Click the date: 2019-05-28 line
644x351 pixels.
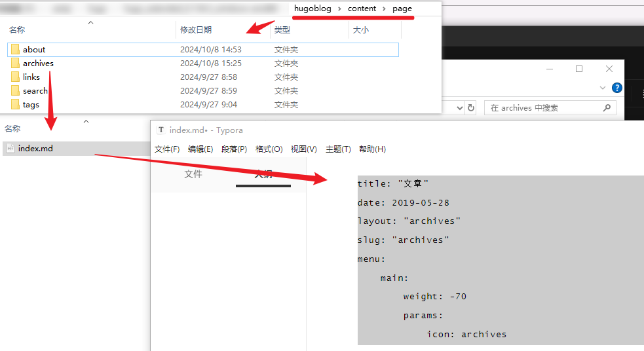[x=404, y=203]
